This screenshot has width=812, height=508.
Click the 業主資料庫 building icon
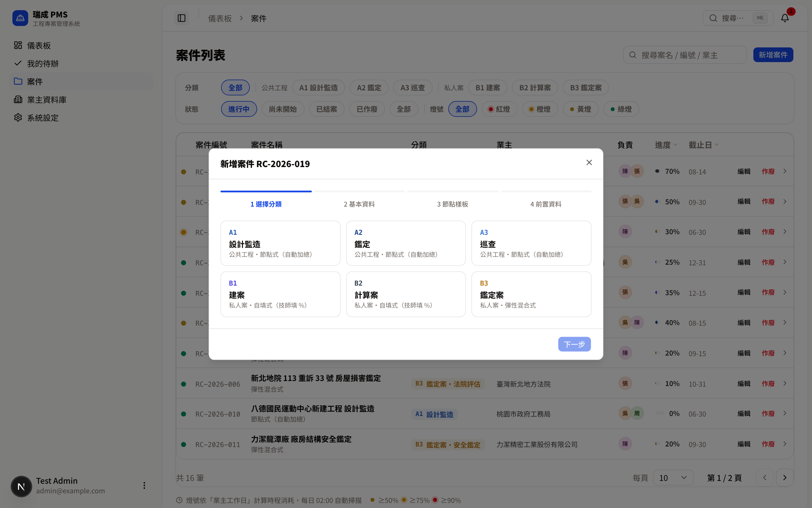tap(18, 99)
